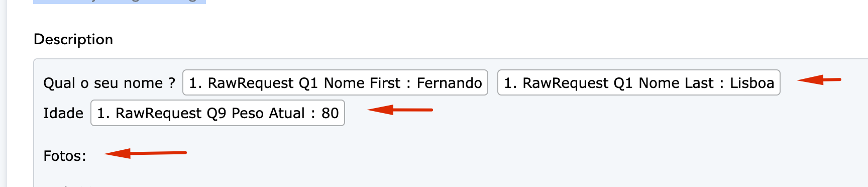Screen dimensions: 868x187
Task: Click the blue highlighted bar above Description
Action: pyautogui.click(x=120, y=2)
